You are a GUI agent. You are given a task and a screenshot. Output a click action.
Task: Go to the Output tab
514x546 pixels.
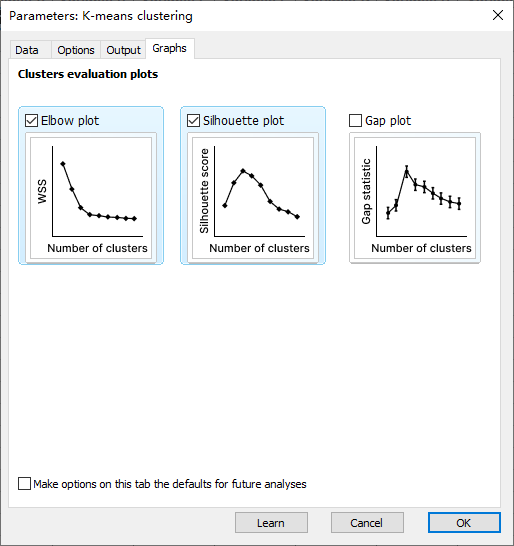pyautogui.click(x=123, y=50)
